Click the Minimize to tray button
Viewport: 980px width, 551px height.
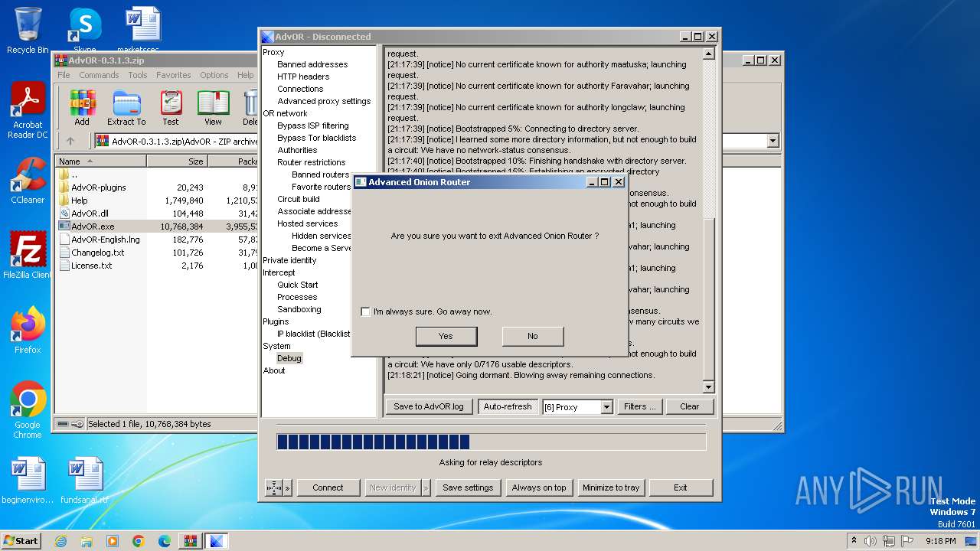(x=611, y=487)
